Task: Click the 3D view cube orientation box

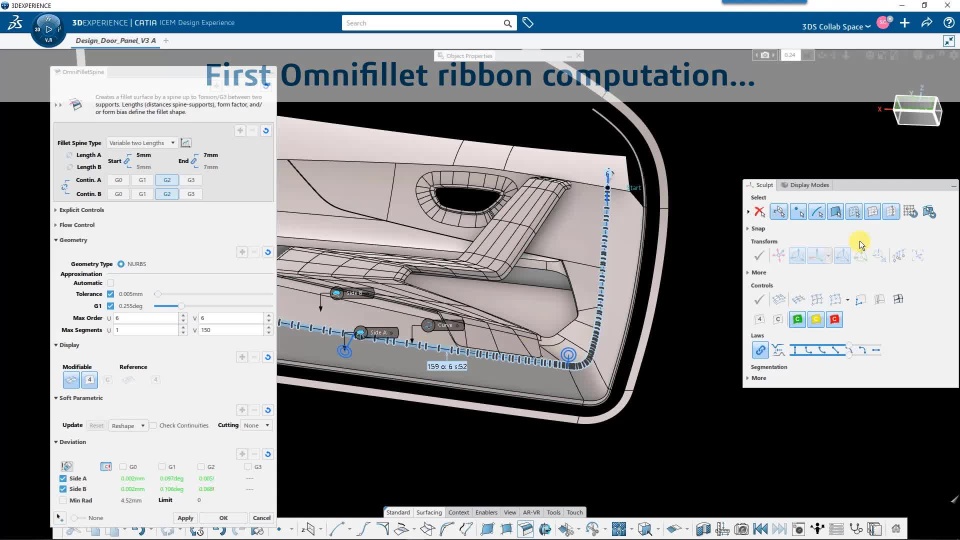Action: 917,110
